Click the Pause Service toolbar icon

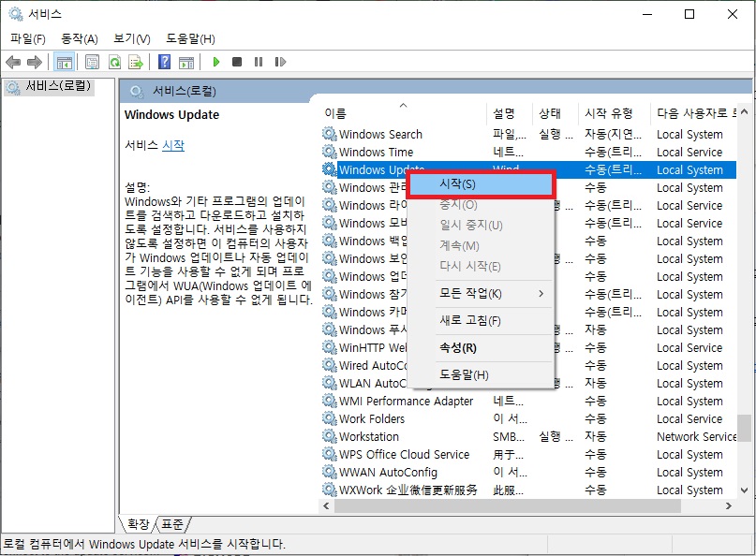tap(259, 62)
